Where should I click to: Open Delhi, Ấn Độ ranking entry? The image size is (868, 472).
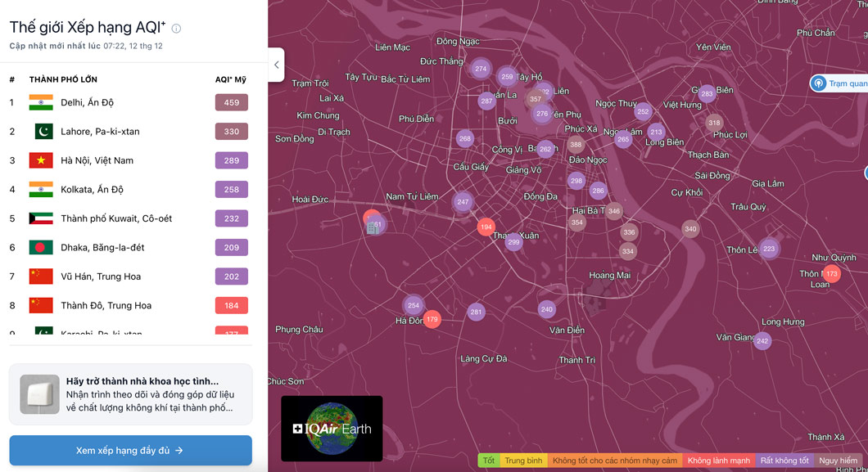[x=87, y=103]
